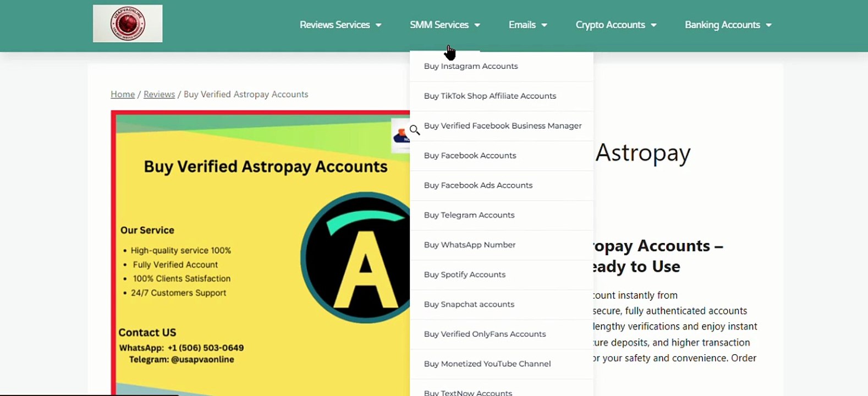Choose Buy Verified Facebook Business Manager
Viewport: 868px width, 396px height.
(x=501, y=126)
